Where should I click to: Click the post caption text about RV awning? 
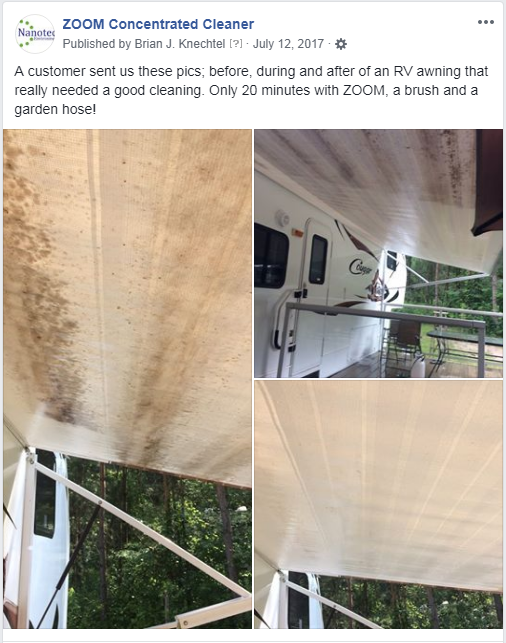251,90
